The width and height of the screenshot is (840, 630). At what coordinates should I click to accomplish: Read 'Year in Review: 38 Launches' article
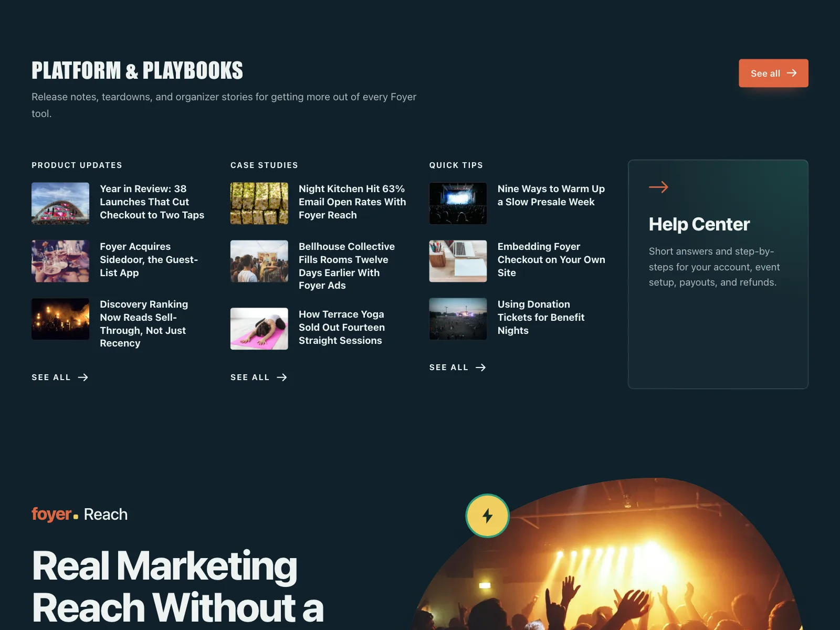[x=152, y=202]
